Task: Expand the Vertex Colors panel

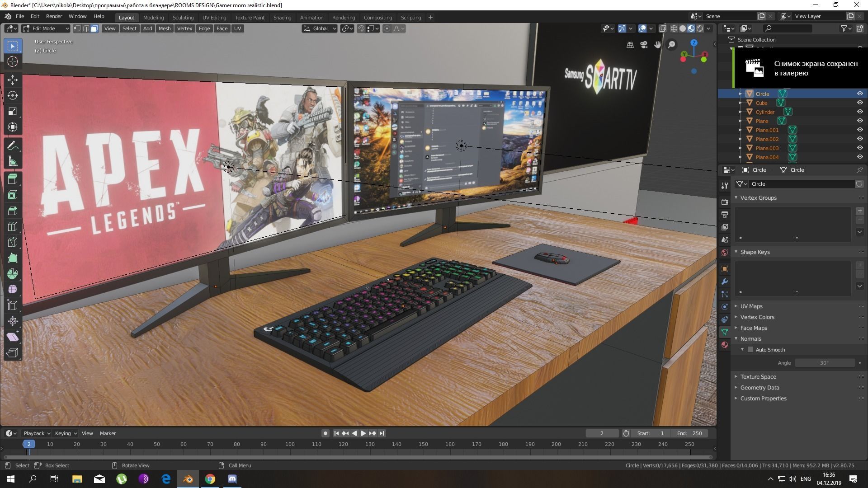Action: (x=757, y=317)
